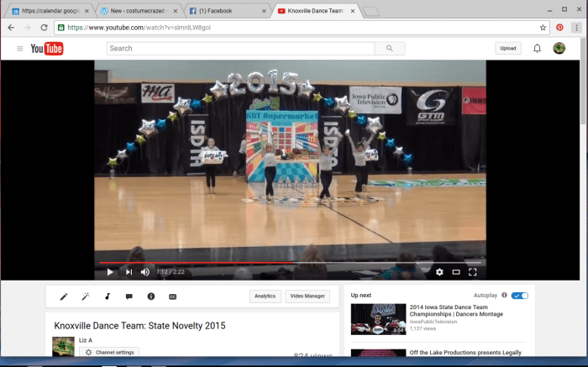588x367 pixels.
Task: Open the music note audio tool
Action: (108, 296)
